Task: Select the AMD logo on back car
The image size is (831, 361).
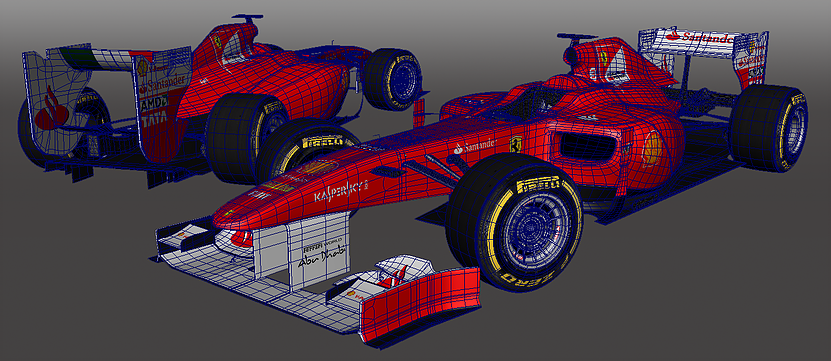Action: (154, 102)
